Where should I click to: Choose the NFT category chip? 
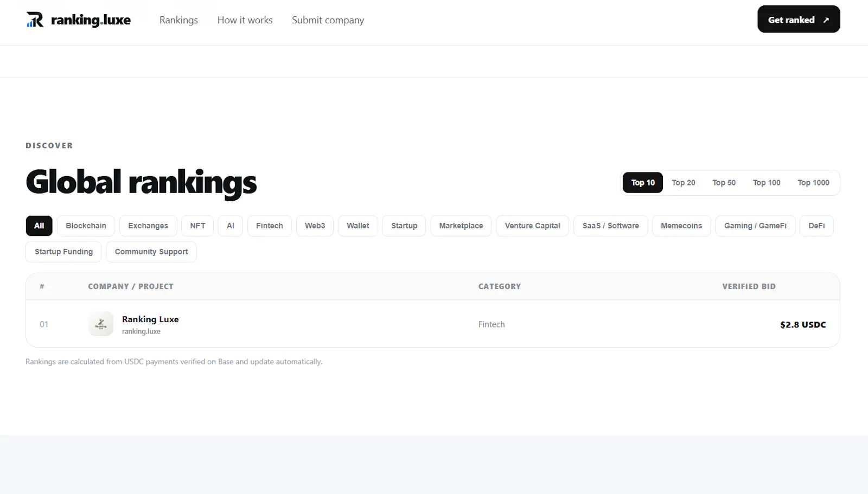coord(197,226)
